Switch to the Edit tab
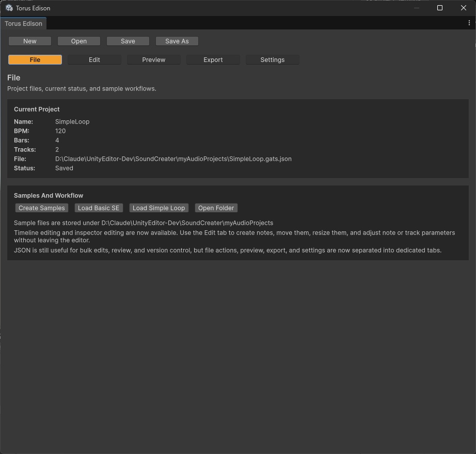 click(94, 60)
